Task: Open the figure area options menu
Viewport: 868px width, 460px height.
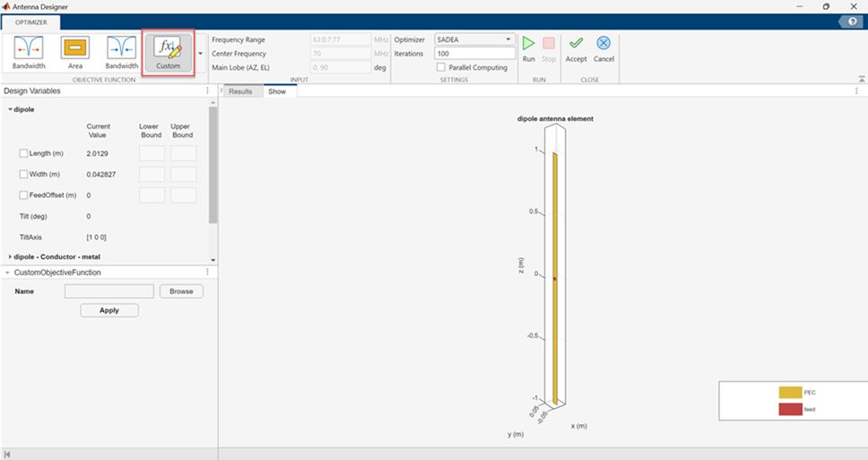Action: tap(856, 91)
